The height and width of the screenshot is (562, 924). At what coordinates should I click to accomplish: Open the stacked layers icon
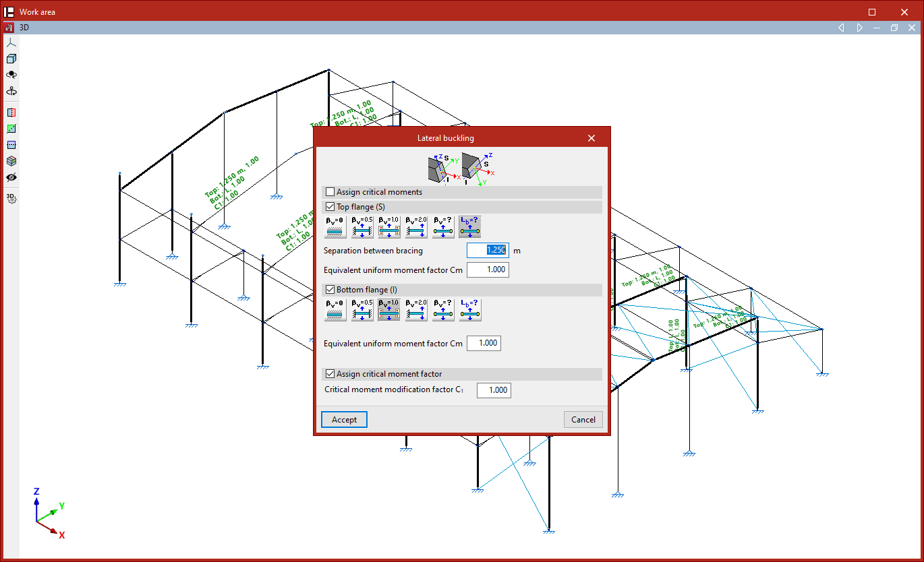pyautogui.click(x=11, y=161)
